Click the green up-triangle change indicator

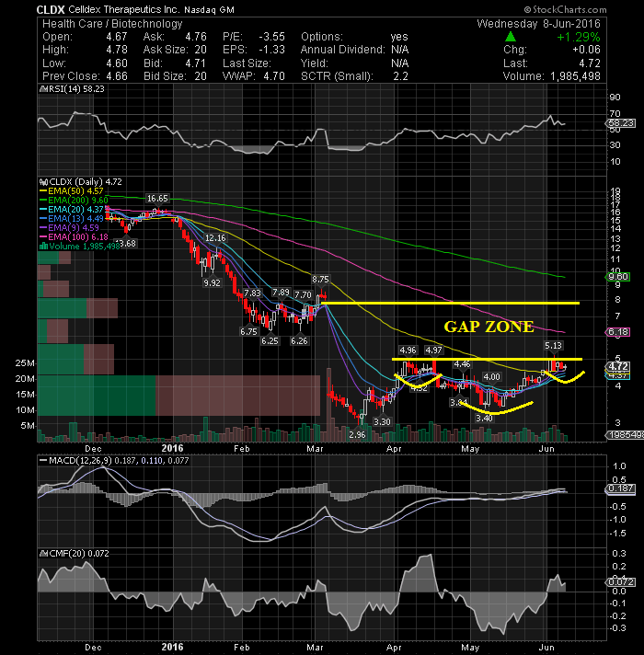(x=511, y=37)
